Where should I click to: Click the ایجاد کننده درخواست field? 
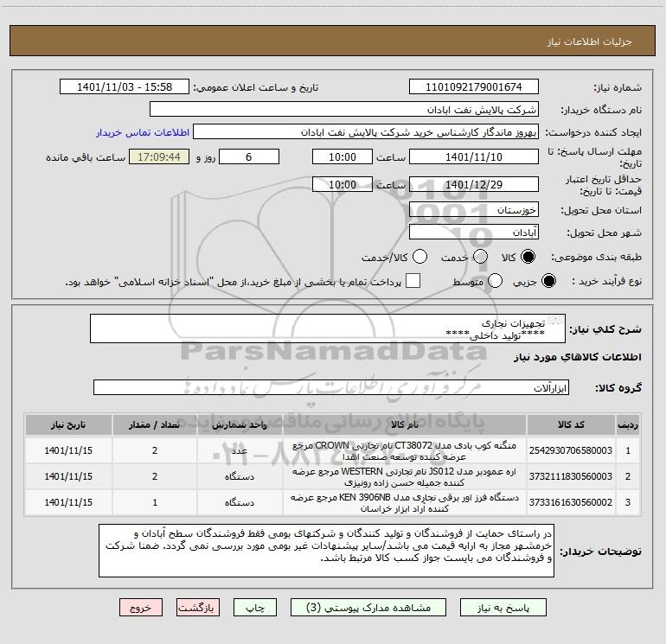(366, 132)
